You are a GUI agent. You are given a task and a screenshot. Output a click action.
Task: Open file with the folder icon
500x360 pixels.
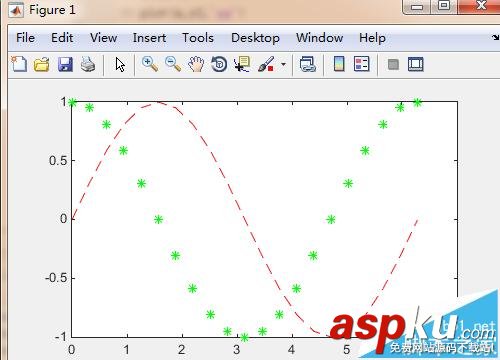click(42, 64)
